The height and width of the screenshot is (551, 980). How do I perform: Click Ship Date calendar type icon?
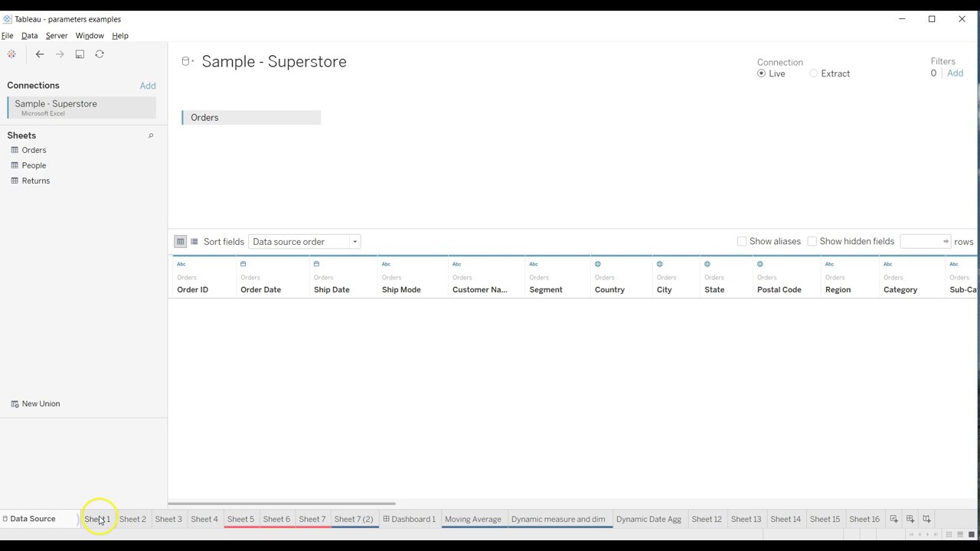coord(316,264)
